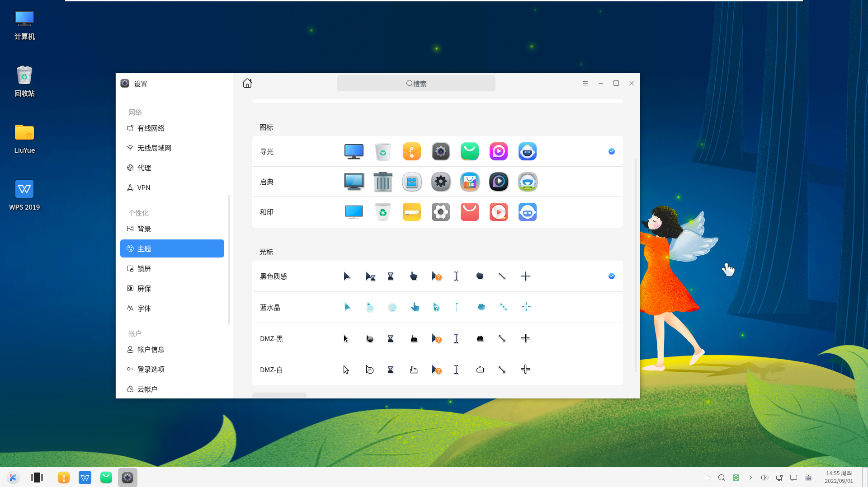Click the 和印 theme yellow file manager icon
868x487 pixels.
tap(412, 212)
